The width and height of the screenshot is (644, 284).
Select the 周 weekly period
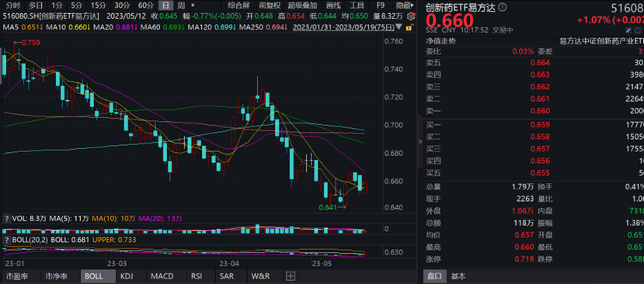pos(181,5)
